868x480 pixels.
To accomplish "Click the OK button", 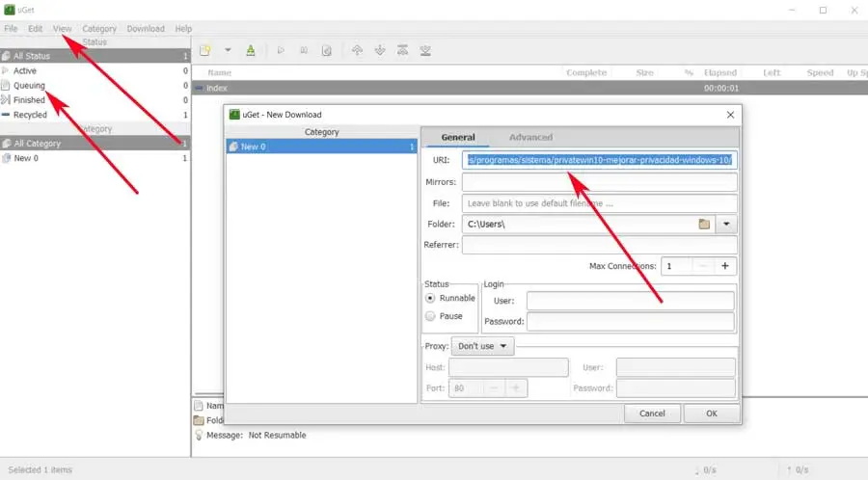I will click(x=712, y=413).
